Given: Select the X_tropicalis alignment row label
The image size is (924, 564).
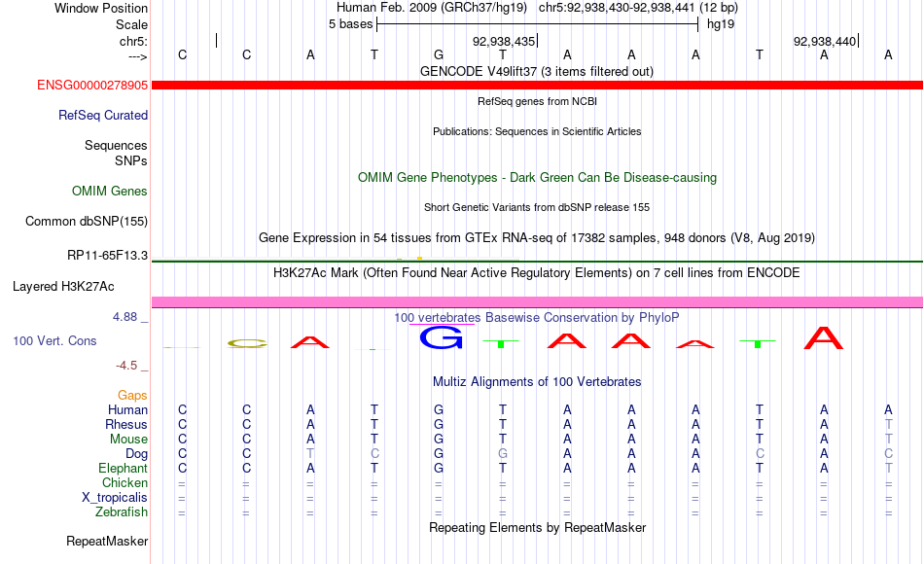Looking at the screenshot, I should tap(115, 498).
